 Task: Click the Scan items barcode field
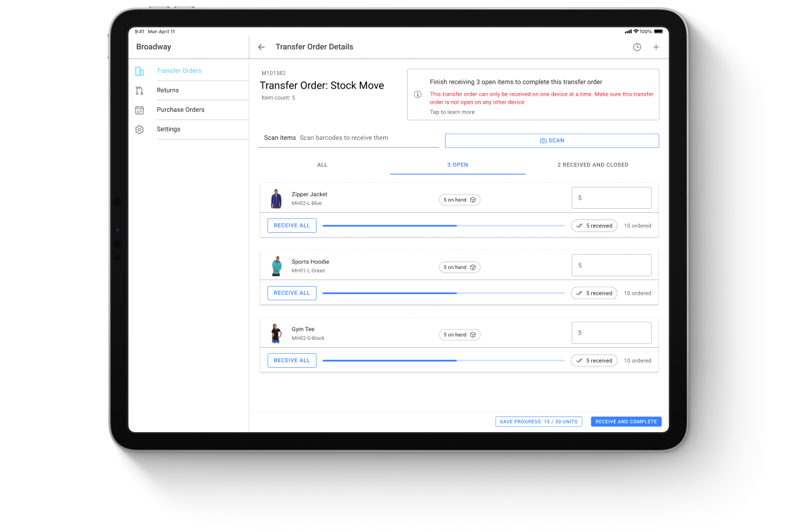(x=348, y=138)
